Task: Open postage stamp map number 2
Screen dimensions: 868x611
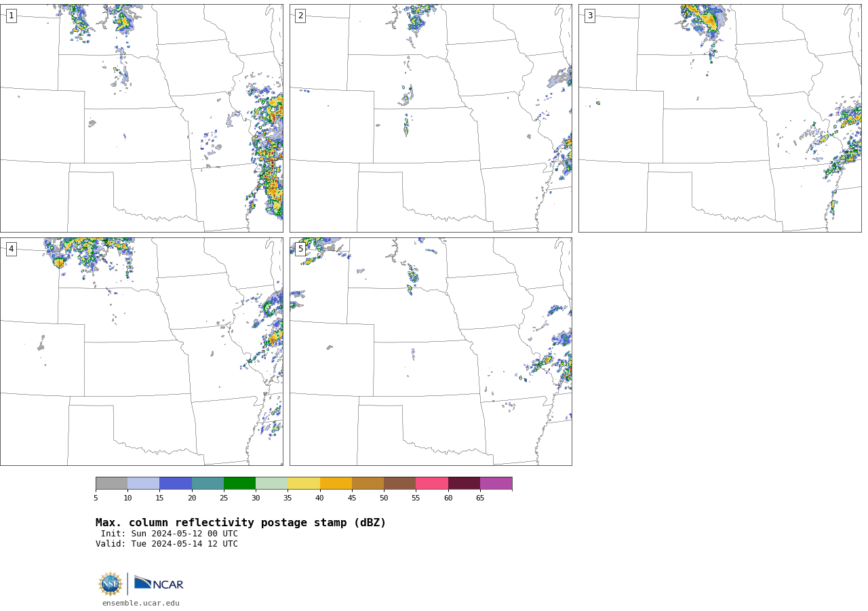Action: pyautogui.click(x=431, y=118)
